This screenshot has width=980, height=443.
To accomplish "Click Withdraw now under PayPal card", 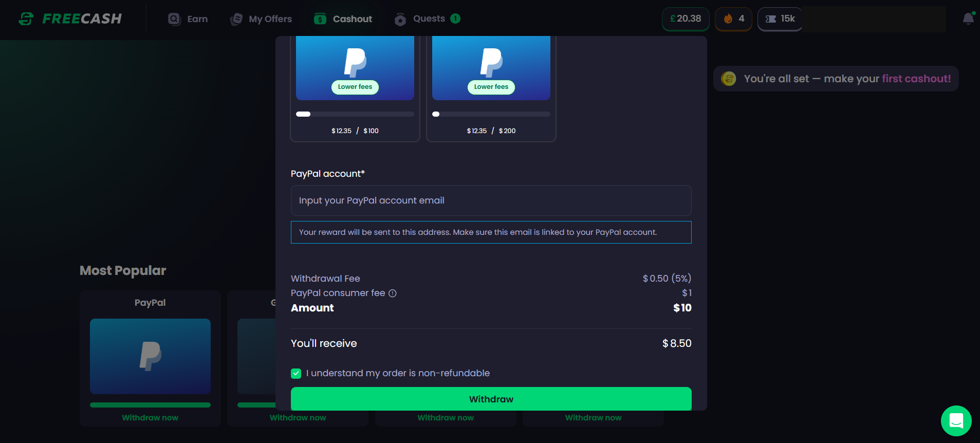I will tap(150, 418).
